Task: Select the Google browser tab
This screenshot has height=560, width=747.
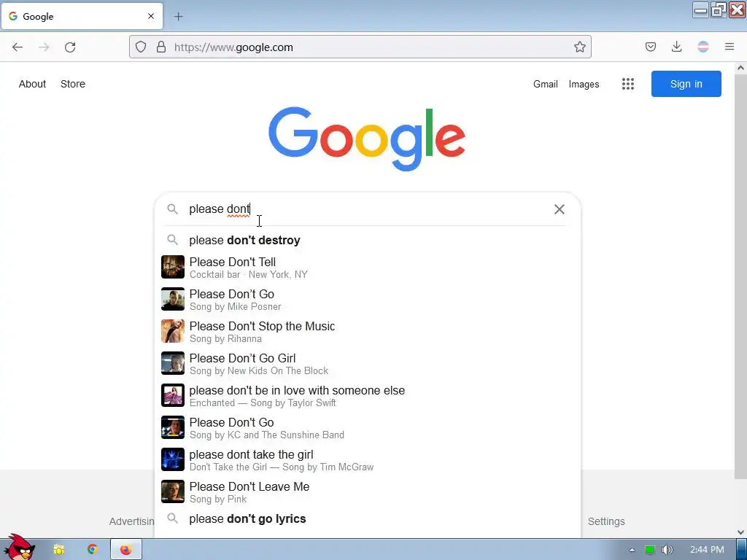Action: pyautogui.click(x=82, y=16)
